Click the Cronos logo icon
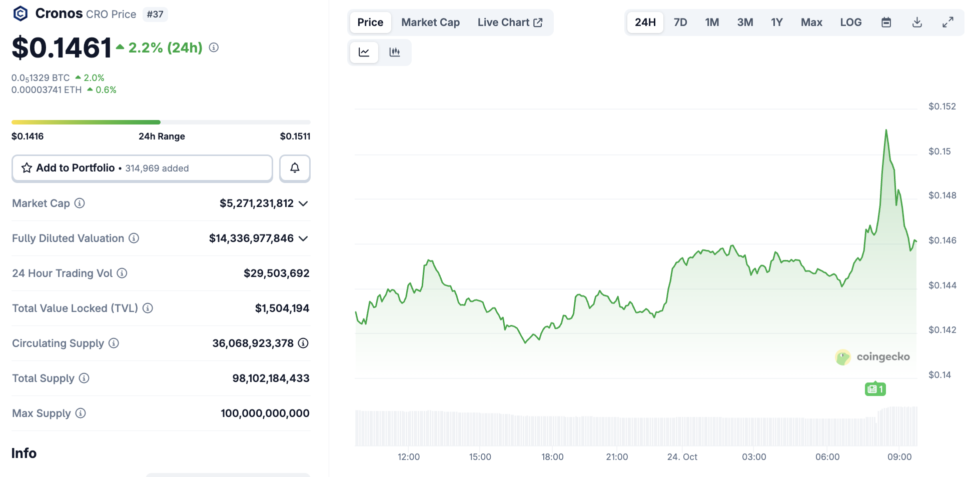The height and width of the screenshot is (477, 980). tap(20, 13)
